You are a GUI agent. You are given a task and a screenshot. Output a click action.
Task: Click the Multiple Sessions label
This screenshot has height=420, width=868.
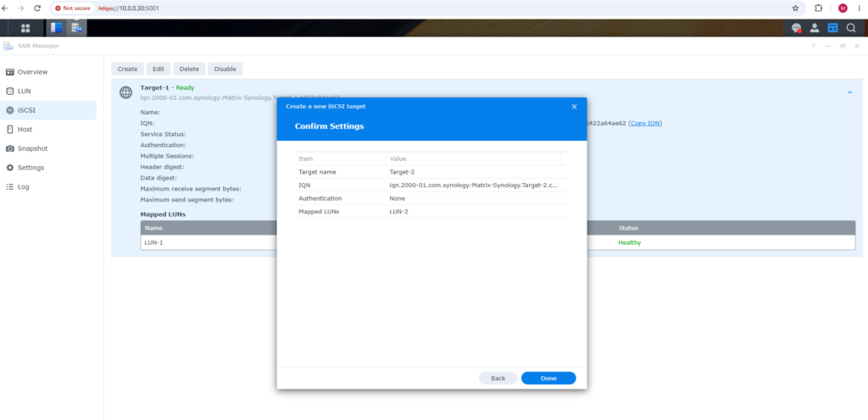[167, 156]
